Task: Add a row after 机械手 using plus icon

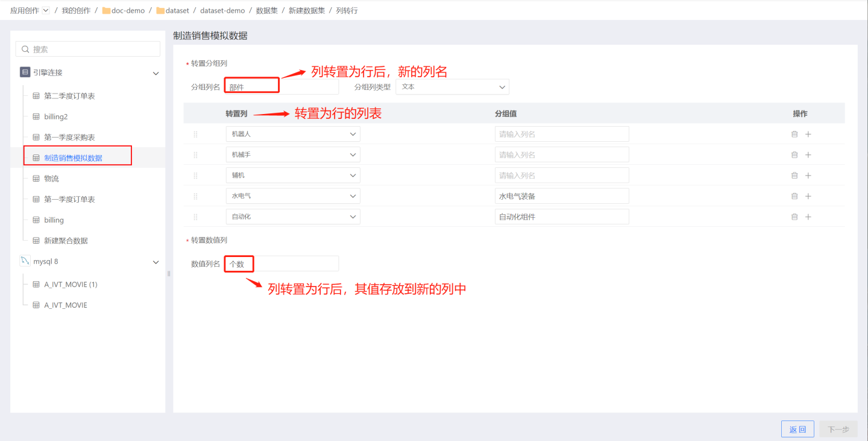Action: click(x=808, y=155)
